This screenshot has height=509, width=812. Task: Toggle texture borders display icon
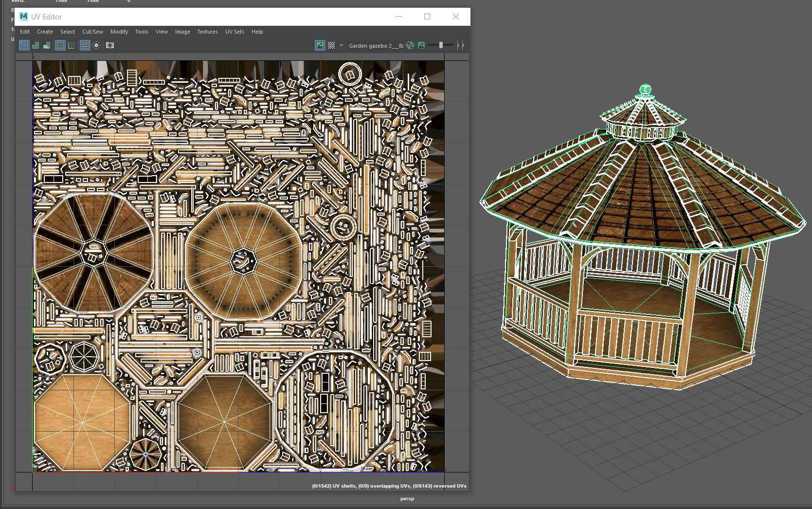click(60, 45)
